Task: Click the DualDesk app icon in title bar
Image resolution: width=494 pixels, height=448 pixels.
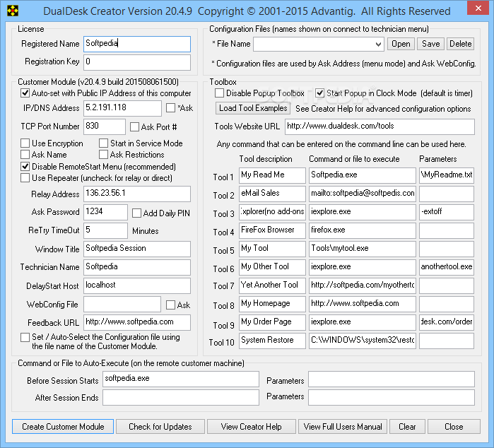Action: pyautogui.click(x=13, y=11)
